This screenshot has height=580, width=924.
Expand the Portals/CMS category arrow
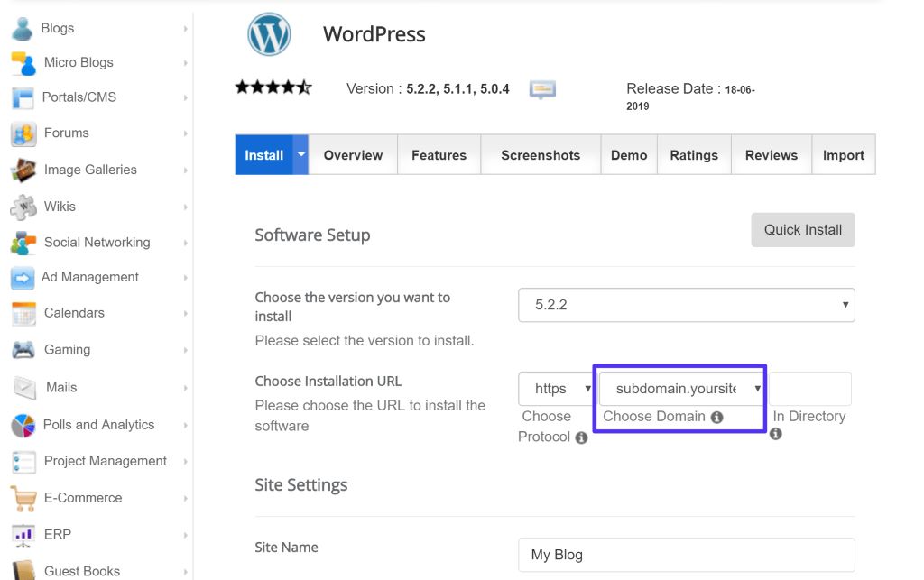point(186,97)
